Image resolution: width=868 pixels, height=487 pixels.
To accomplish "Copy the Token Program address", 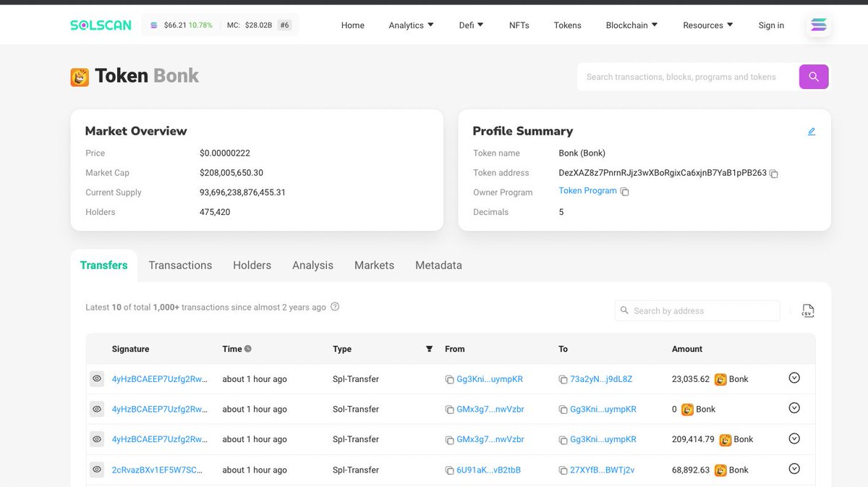I will point(624,192).
